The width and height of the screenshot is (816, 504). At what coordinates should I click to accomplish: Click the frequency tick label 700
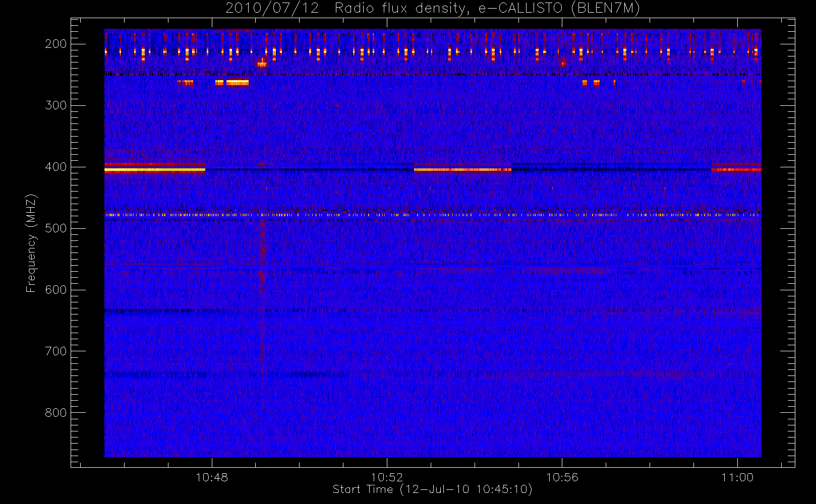coord(56,351)
